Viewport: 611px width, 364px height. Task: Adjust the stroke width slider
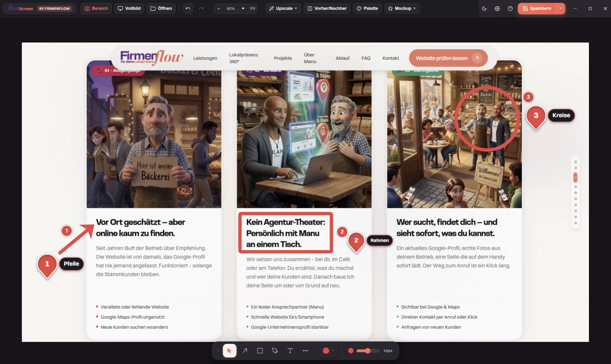pos(368,351)
